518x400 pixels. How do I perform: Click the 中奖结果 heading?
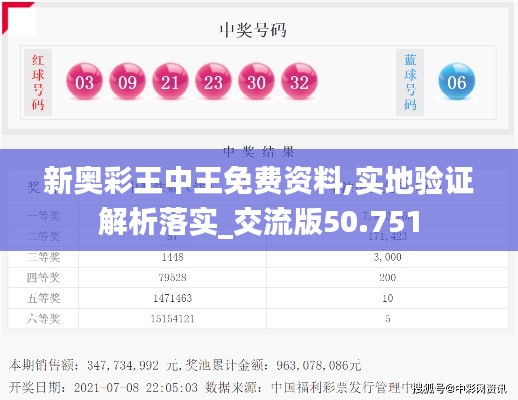coord(259,152)
